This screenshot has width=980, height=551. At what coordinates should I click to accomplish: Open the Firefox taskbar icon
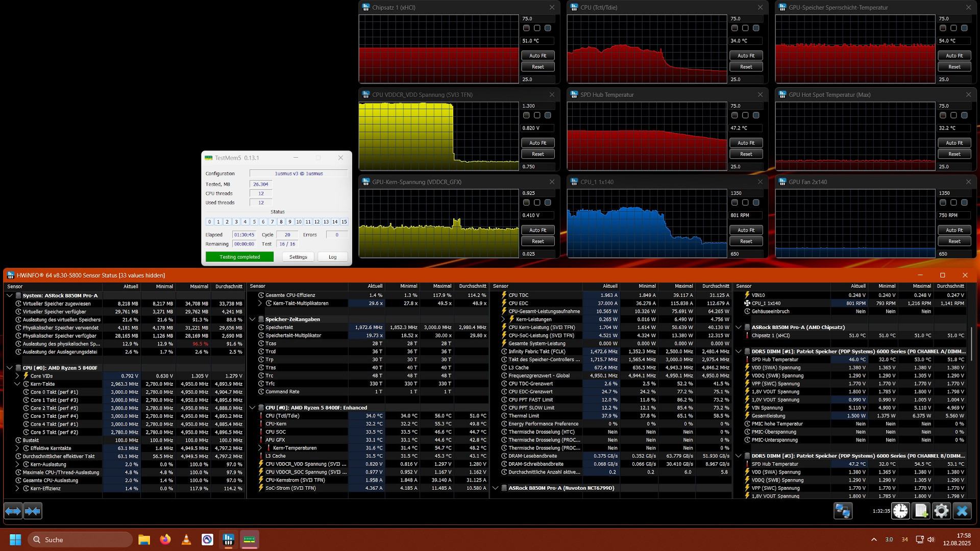coord(165,539)
